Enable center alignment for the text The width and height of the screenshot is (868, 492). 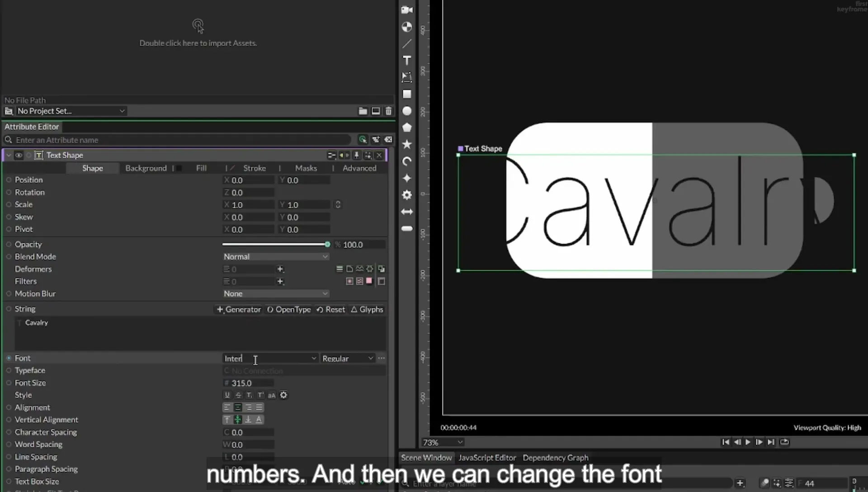(x=238, y=407)
